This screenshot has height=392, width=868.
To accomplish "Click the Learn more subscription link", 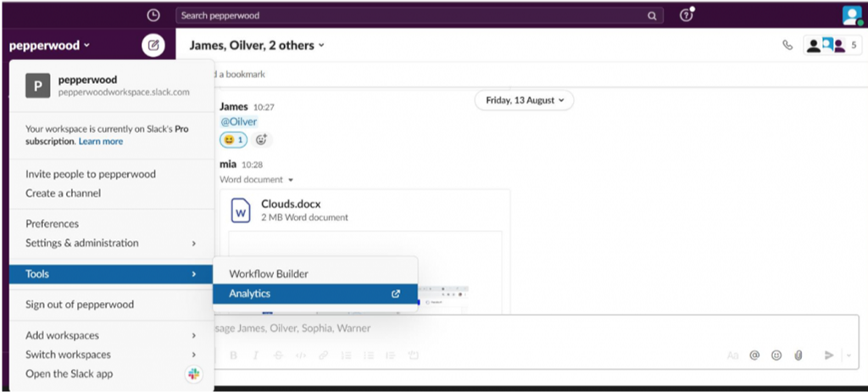I will click(x=101, y=142).
